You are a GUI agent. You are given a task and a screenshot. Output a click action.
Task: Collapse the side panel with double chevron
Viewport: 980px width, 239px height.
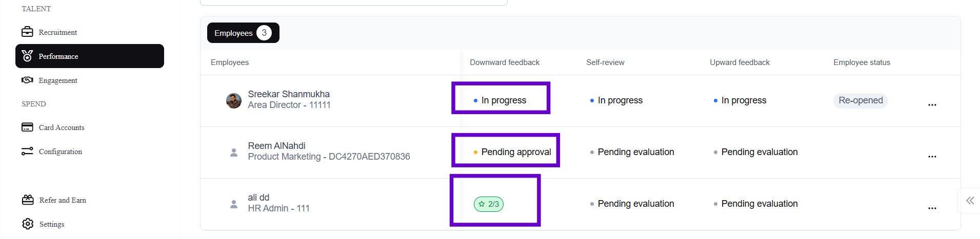(x=970, y=200)
